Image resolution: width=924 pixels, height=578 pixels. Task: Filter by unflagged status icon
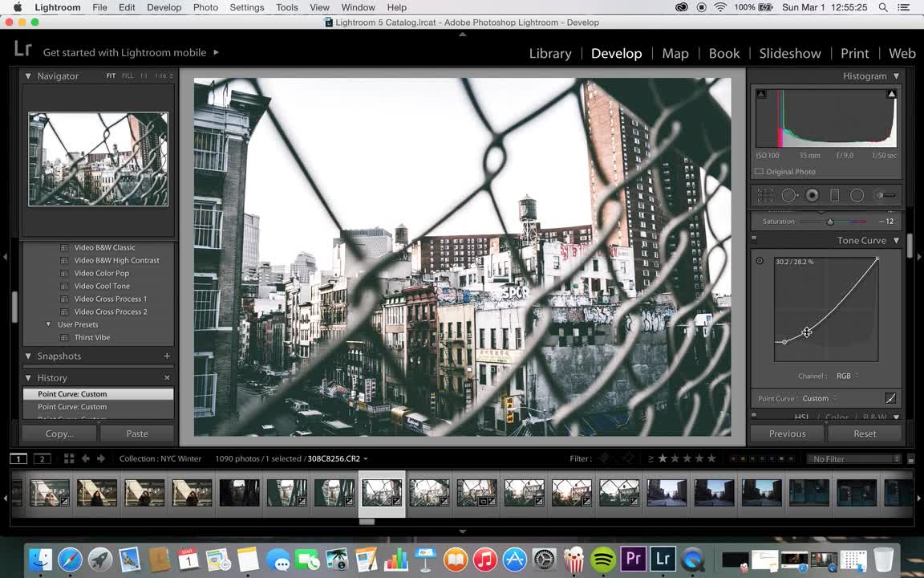tap(628, 458)
